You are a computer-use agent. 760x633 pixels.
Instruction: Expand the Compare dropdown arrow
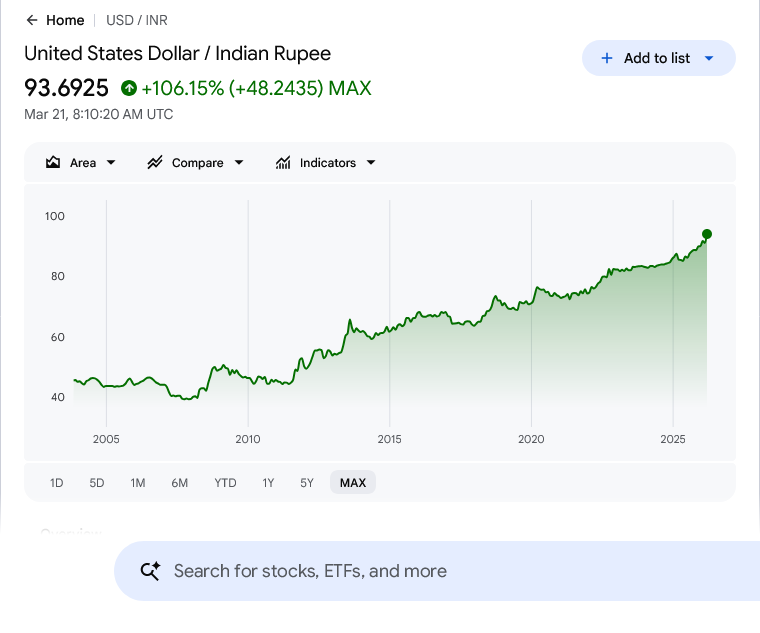click(x=239, y=162)
